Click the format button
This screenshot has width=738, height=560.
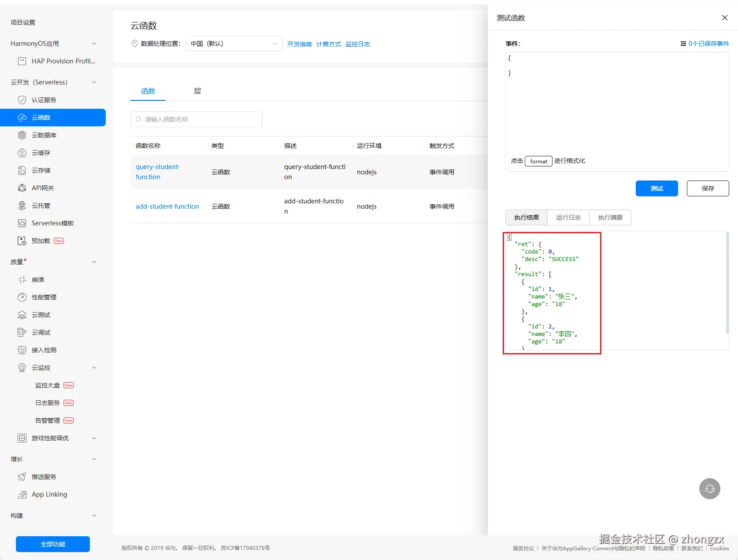tap(538, 161)
